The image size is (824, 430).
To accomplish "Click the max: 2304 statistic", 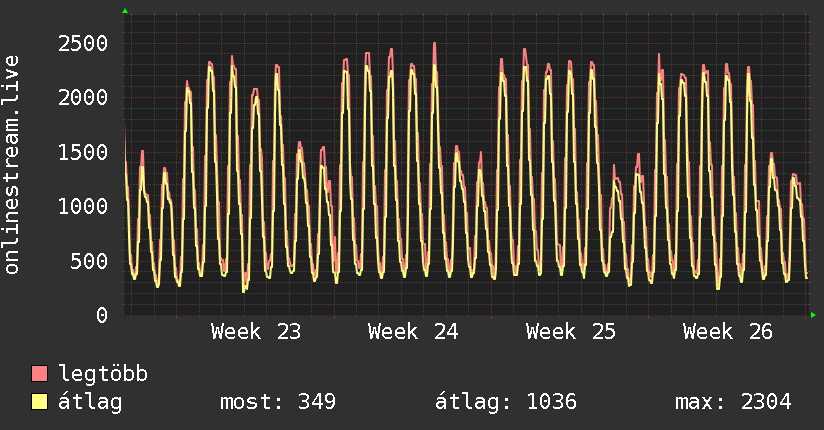I will 733,402.
